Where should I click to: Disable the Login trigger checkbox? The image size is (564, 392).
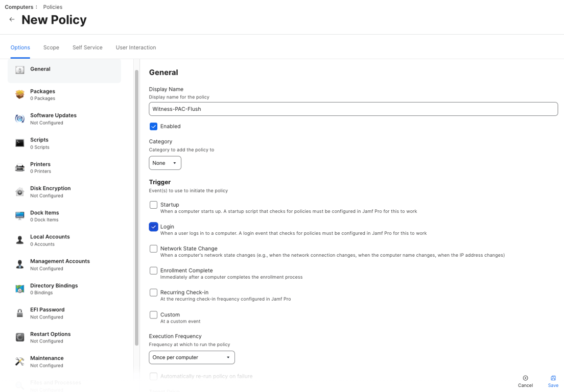point(154,227)
